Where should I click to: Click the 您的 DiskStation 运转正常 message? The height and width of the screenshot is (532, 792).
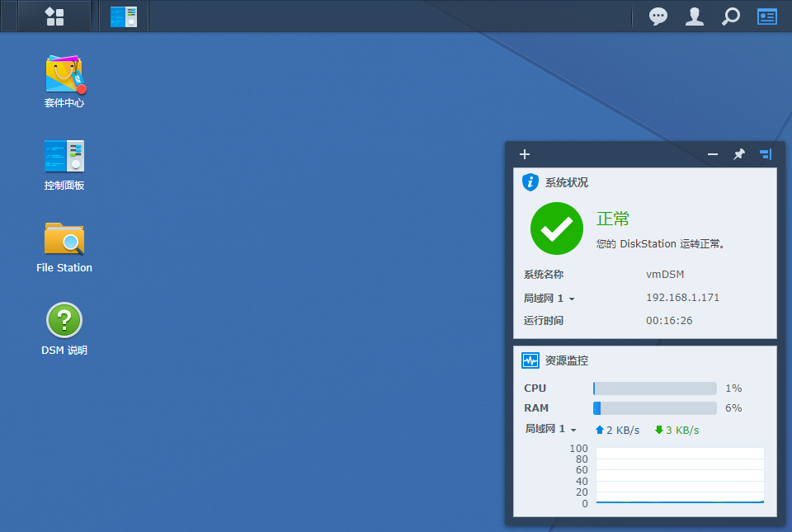[661, 244]
